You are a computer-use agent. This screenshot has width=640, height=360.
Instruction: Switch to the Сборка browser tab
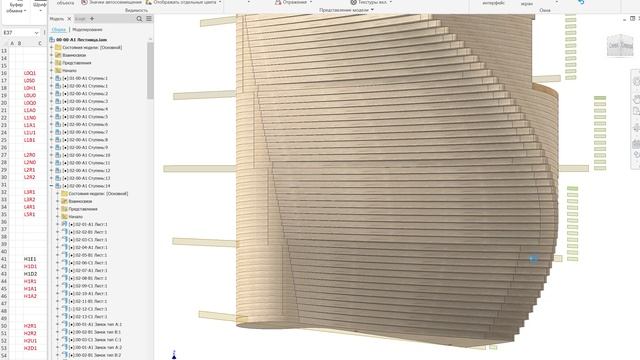pyautogui.click(x=59, y=30)
